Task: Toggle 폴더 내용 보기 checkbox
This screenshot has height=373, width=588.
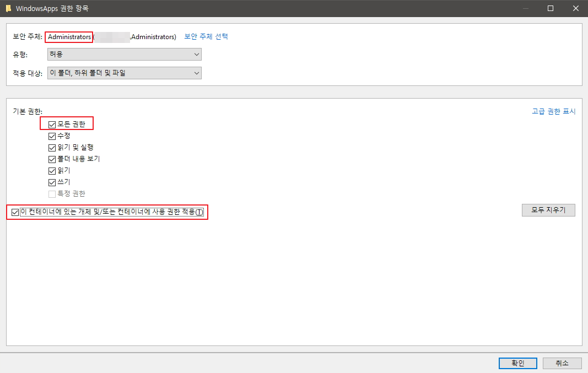Action: pyautogui.click(x=52, y=159)
